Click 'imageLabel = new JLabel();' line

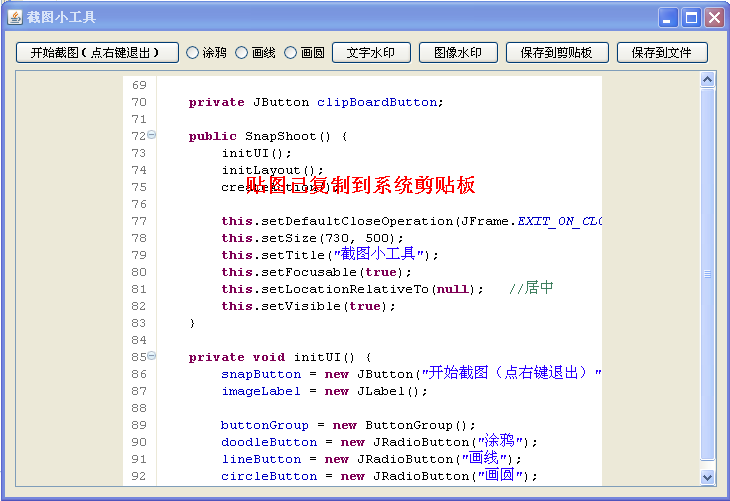324,392
